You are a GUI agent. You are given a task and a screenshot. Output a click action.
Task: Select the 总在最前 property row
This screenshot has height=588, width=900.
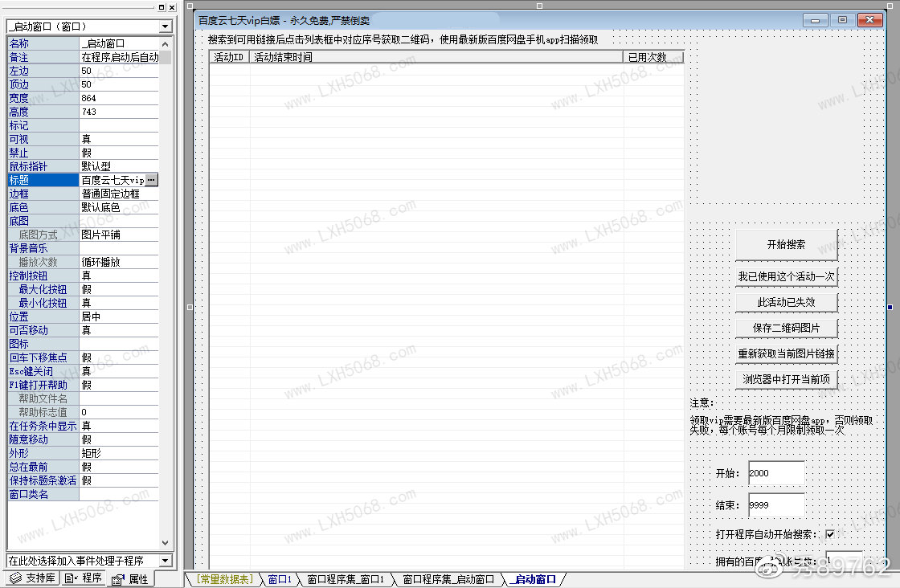click(x=84, y=467)
